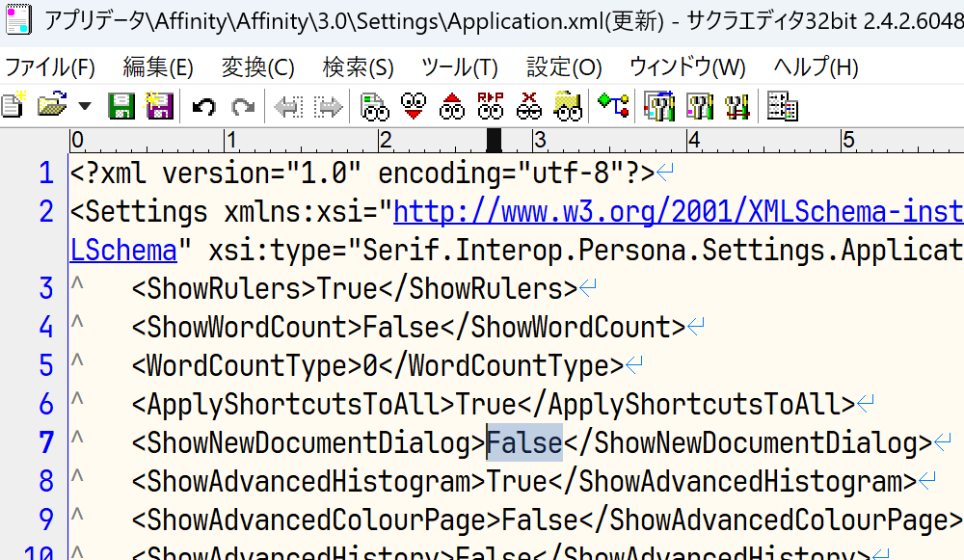The width and height of the screenshot is (964, 560).
Task: Open the ファイル(F) menu
Action: 50,67
